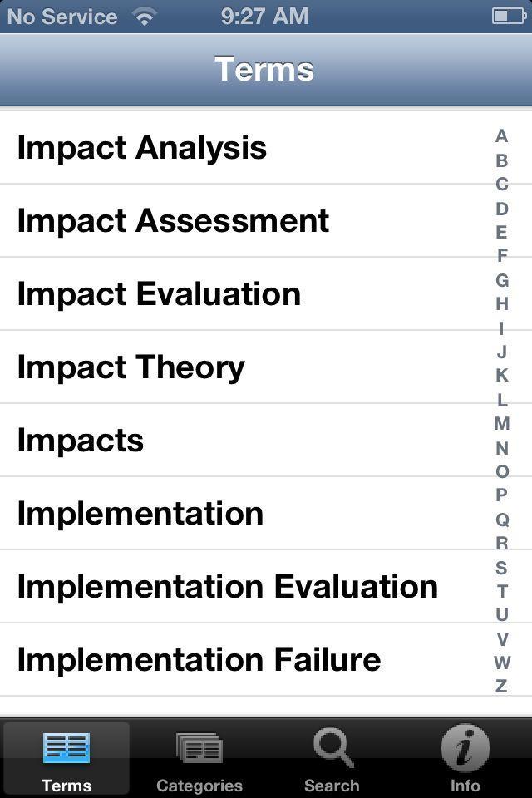This screenshot has height=798, width=532.
Task: Open the Info screen via the i icon
Action: [x=464, y=746]
